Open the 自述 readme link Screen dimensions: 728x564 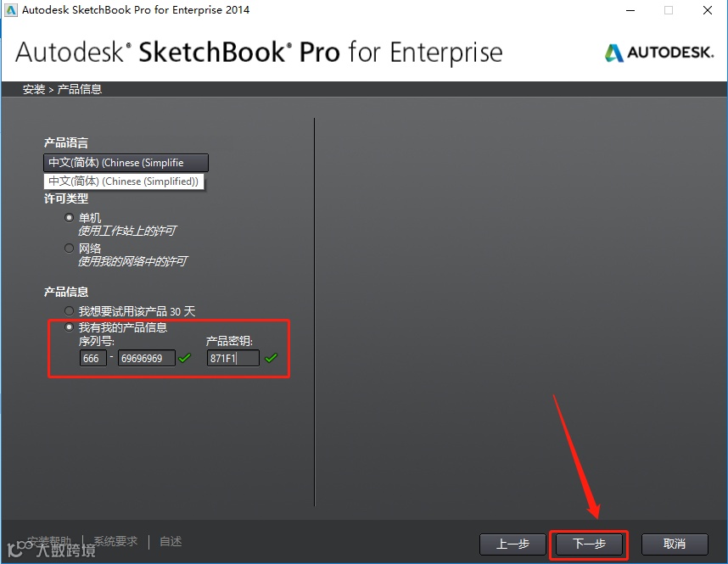171,541
